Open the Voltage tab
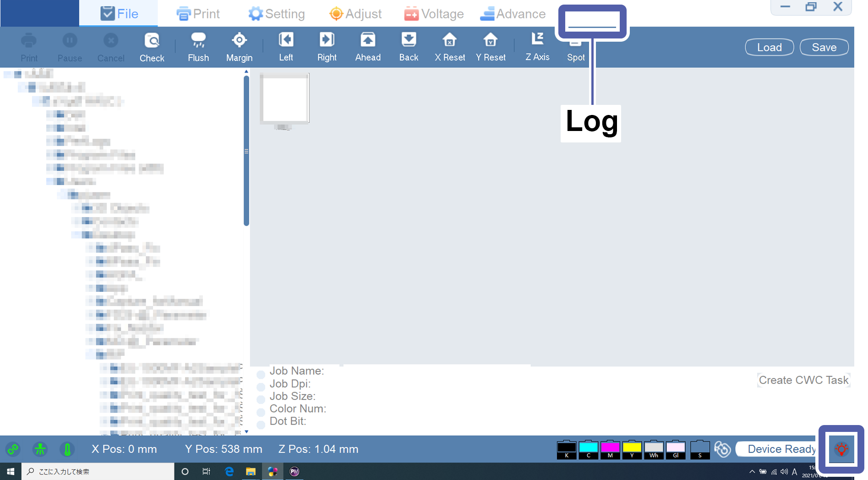The width and height of the screenshot is (868, 480). (x=434, y=14)
